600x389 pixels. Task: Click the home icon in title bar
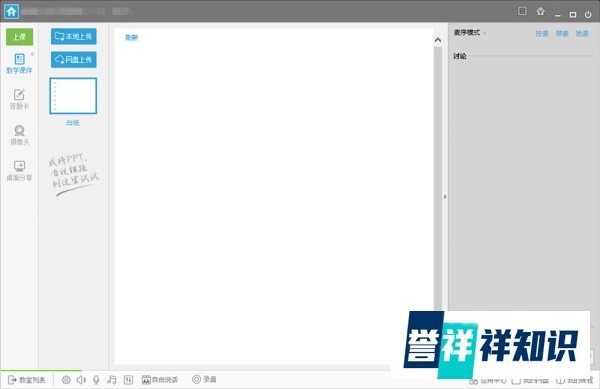[11, 11]
